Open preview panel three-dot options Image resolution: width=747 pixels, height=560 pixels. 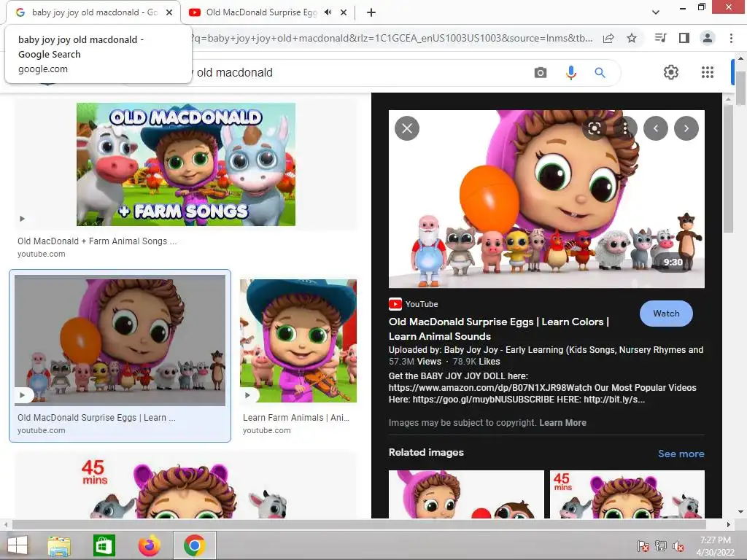click(625, 128)
